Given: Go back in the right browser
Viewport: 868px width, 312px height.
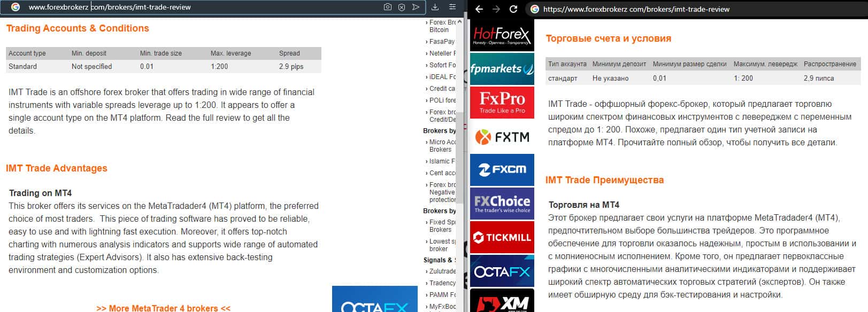Looking at the screenshot, I should coord(479,9).
